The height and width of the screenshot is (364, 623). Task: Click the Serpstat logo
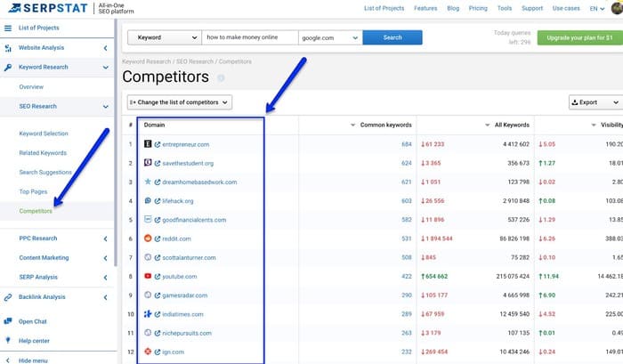pos(48,8)
